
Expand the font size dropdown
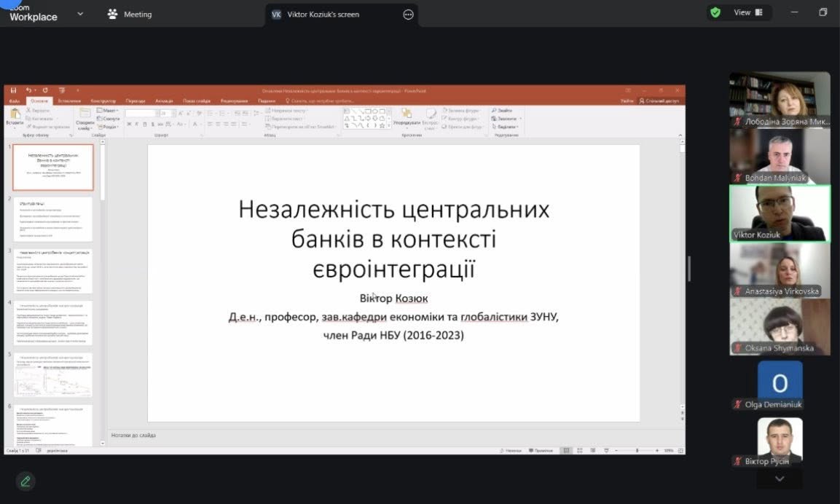(175, 114)
